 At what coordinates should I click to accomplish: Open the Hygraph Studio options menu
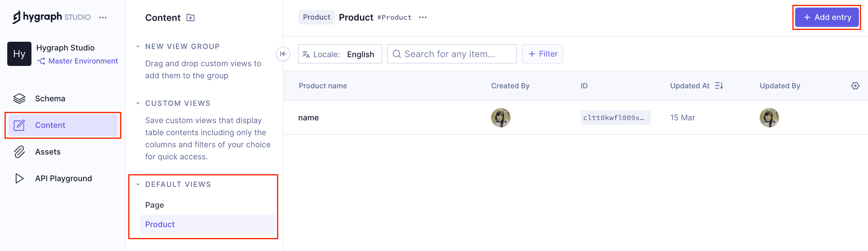click(103, 17)
